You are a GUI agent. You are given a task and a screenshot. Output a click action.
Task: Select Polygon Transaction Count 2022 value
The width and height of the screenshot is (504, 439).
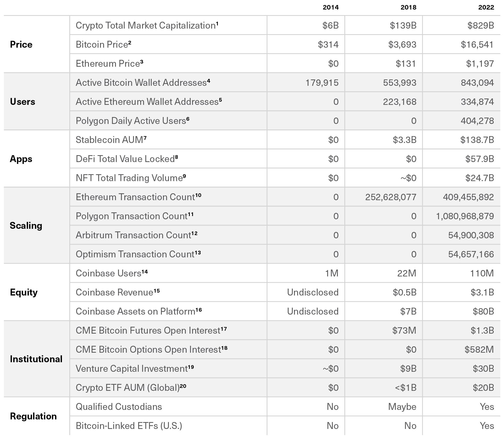[x=465, y=216]
